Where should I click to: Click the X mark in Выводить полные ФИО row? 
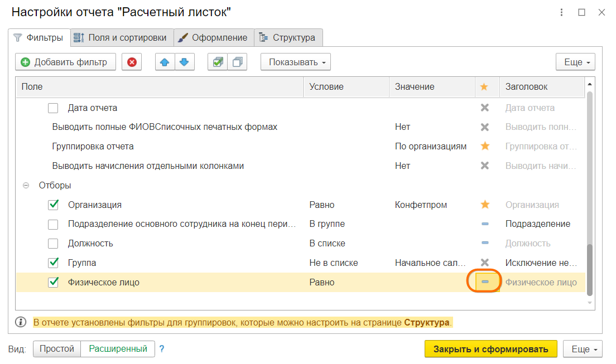tap(485, 127)
